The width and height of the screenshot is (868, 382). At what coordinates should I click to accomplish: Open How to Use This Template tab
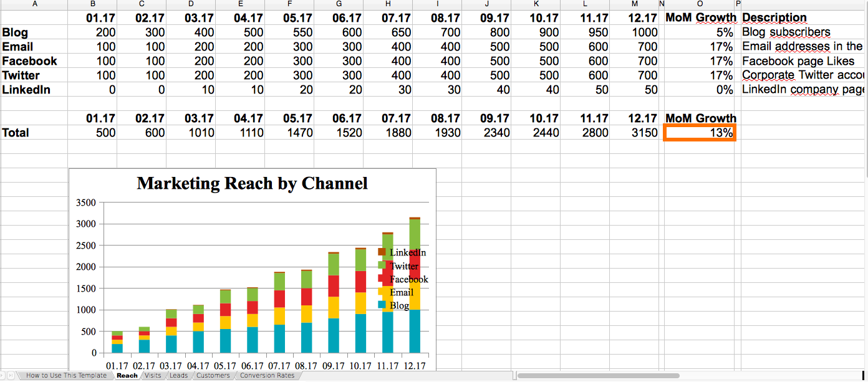[x=66, y=376]
